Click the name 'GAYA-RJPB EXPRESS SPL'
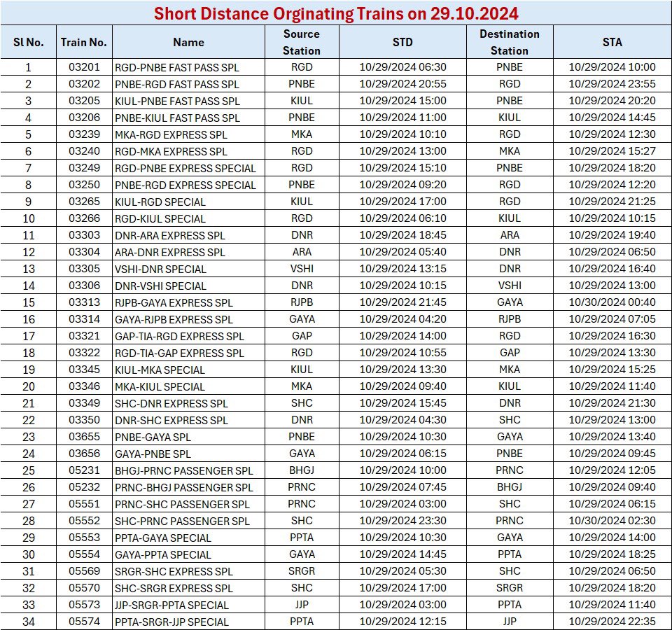Screen dimensions: 672x630 [x=174, y=320]
